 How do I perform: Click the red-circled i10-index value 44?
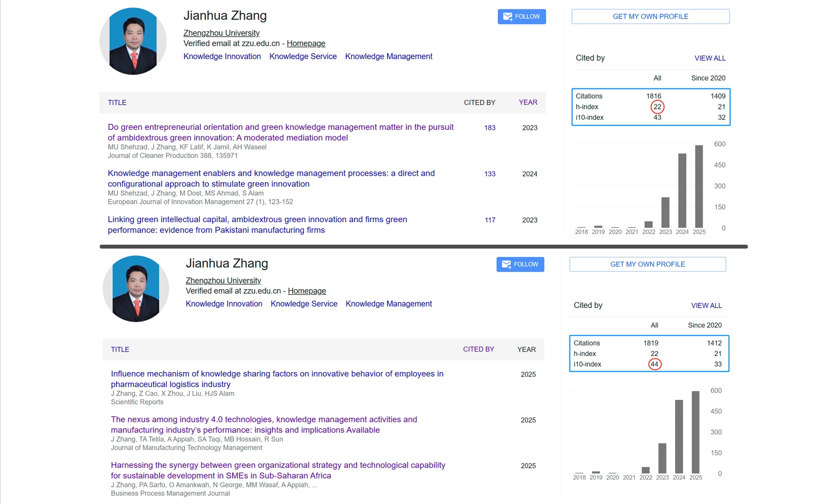point(654,364)
